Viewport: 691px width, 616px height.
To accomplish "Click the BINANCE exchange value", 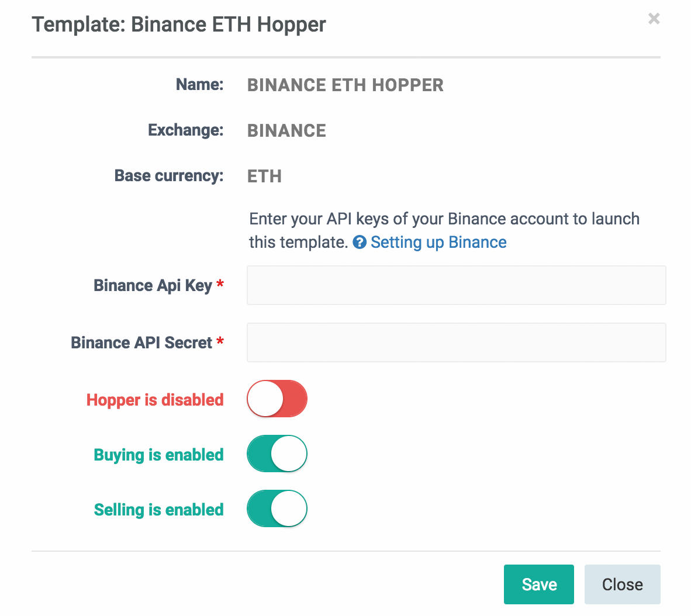I will tap(286, 130).
